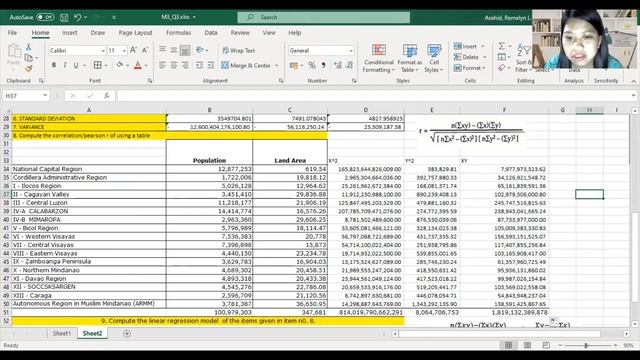Open the File tab
This screenshot has height=360, width=640.
[13, 33]
